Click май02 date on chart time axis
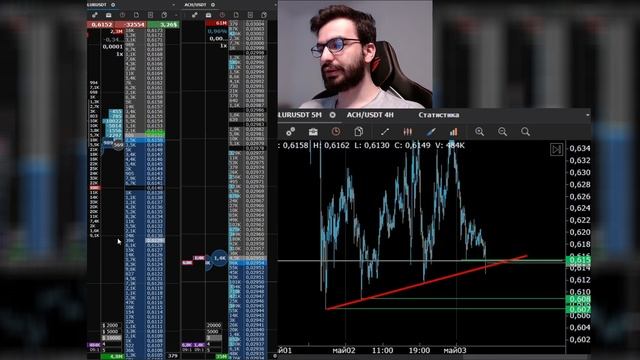 tap(344, 350)
